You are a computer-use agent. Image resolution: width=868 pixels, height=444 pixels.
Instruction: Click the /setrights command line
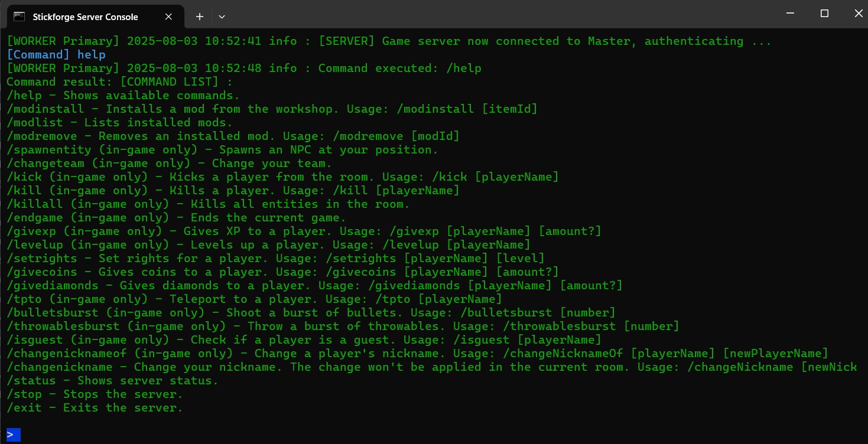pyautogui.click(x=275, y=259)
